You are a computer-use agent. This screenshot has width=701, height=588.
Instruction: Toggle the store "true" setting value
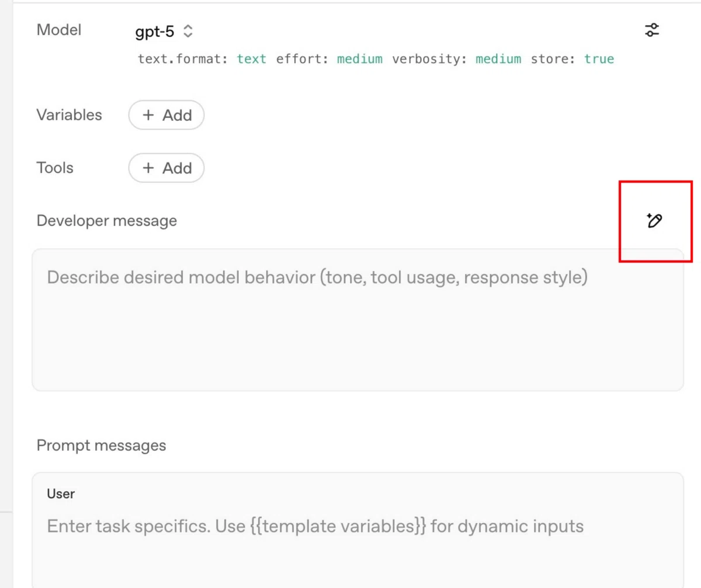pyautogui.click(x=599, y=59)
